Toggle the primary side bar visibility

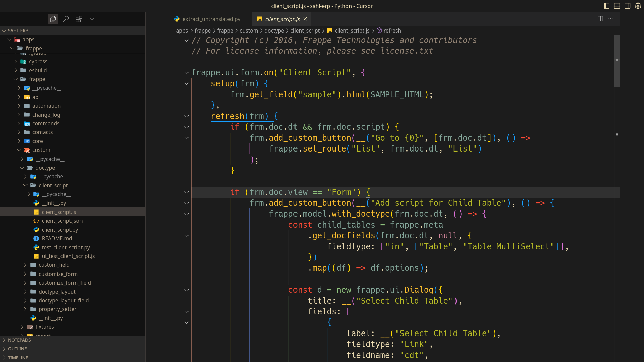pos(606,6)
